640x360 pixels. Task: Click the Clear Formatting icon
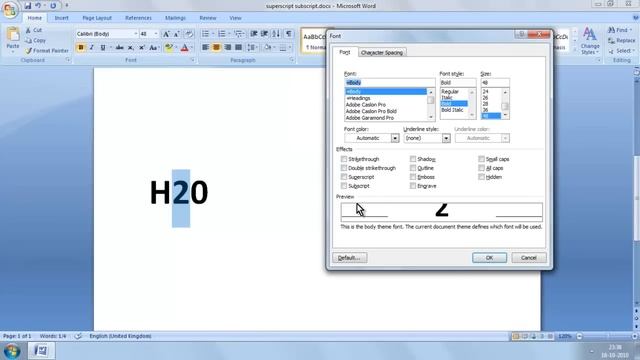pyautogui.click(x=189, y=34)
